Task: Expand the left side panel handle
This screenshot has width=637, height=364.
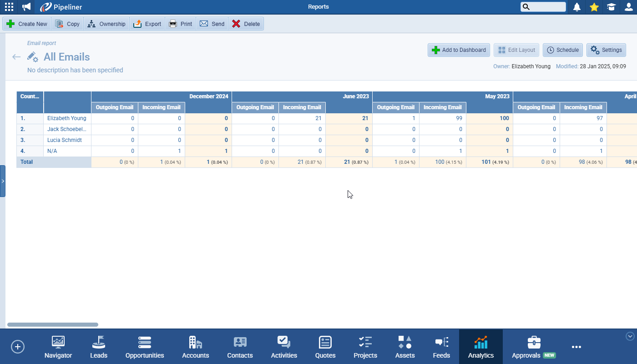Action: tap(3, 181)
